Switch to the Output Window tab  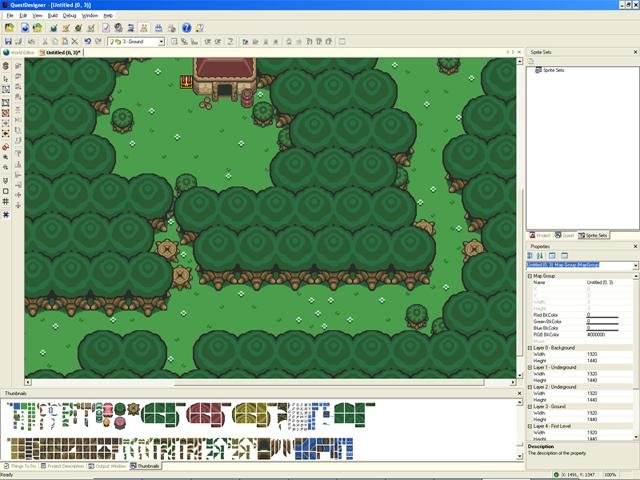tap(108, 466)
